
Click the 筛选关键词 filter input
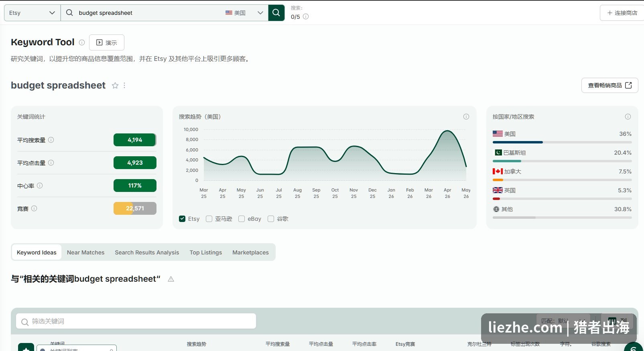point(136,321)
